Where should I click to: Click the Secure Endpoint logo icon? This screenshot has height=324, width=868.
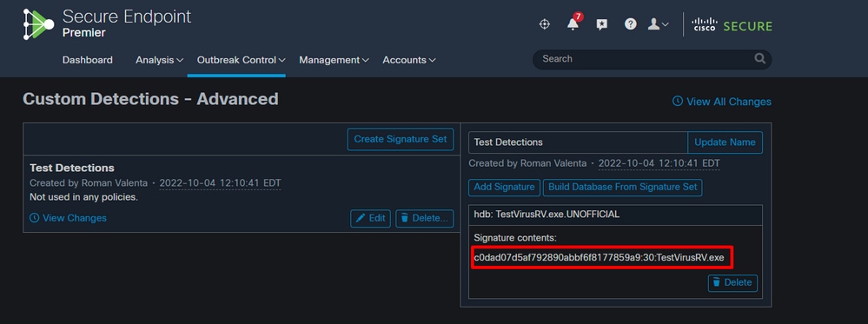tap(39, 24)
